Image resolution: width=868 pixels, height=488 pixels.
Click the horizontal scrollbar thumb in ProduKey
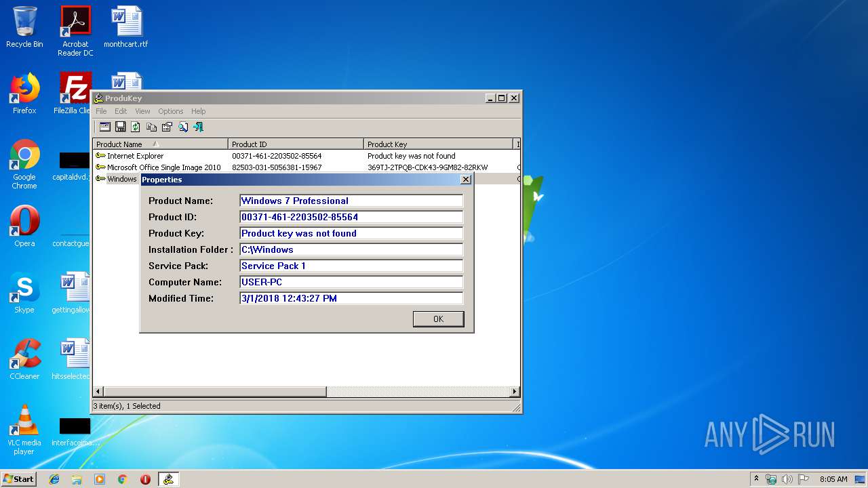tap(215, 392)
